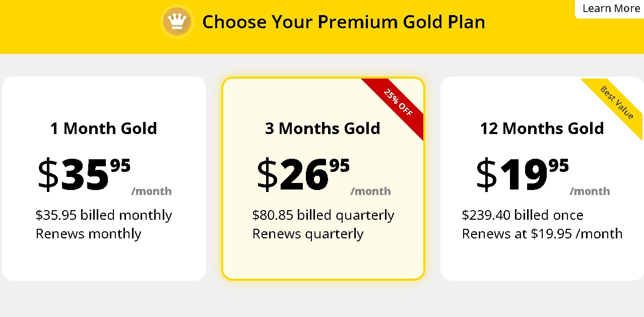This screenshot has width=644, height=317.
Task: Click "$80.85 billed quarterly" text
Action: pos(323,215)
